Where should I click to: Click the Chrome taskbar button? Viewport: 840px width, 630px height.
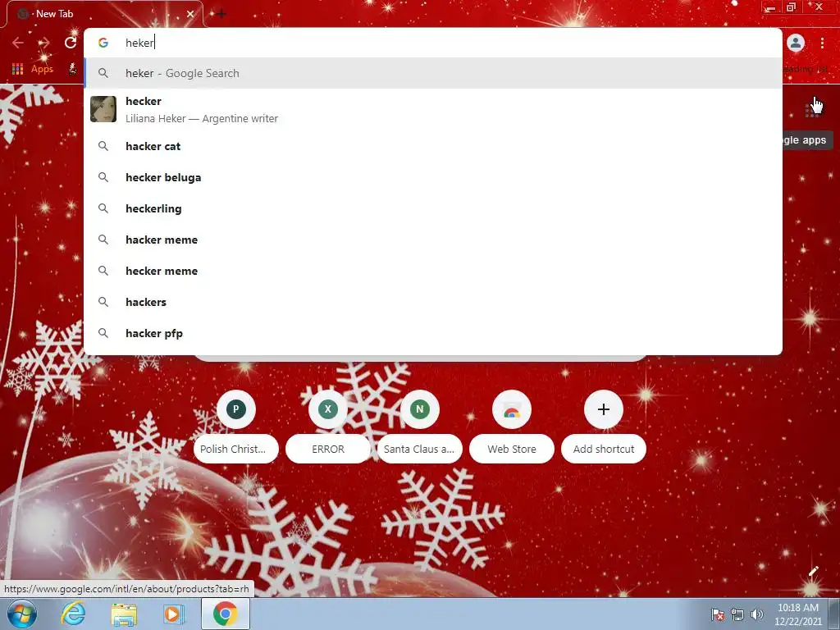[x=225, y=614]
